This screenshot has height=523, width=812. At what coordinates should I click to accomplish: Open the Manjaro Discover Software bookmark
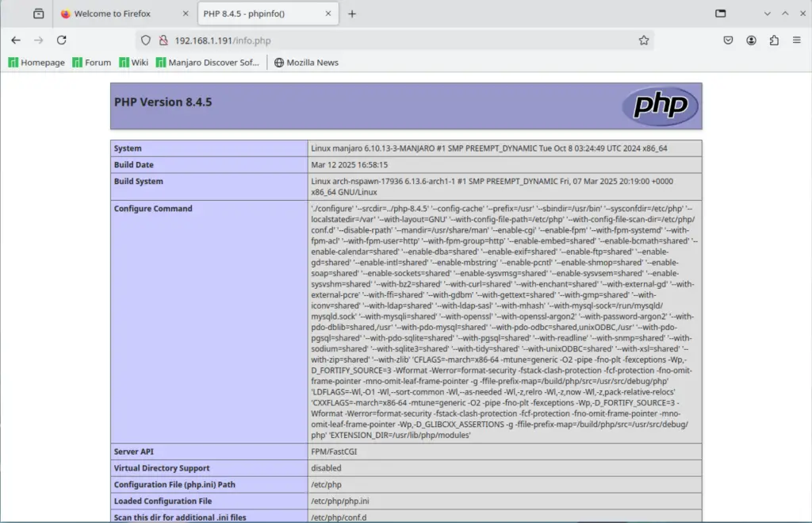point(208,63)
